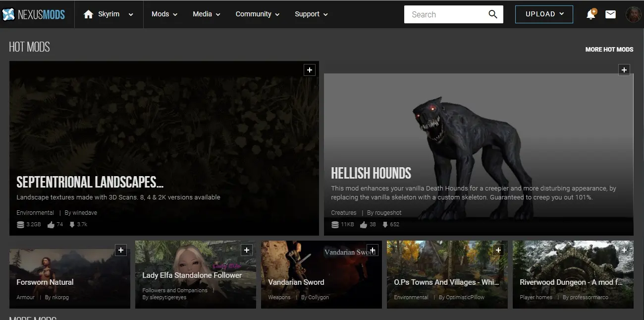Viewport: 644px width, 320px height.
Task: Click the plus icon on Vandarian Sword
Action: tap(373, 250)
